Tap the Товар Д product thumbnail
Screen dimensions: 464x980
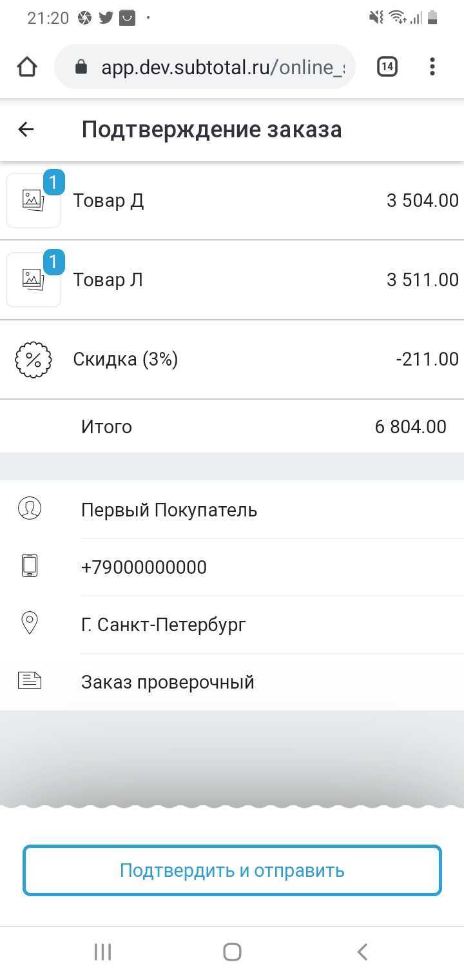tap(34, 201)
